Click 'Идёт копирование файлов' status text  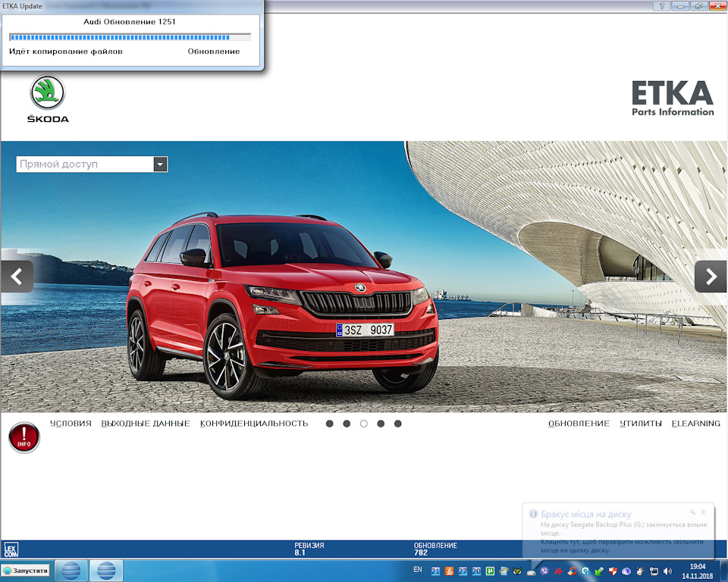[x=66, y=51]
